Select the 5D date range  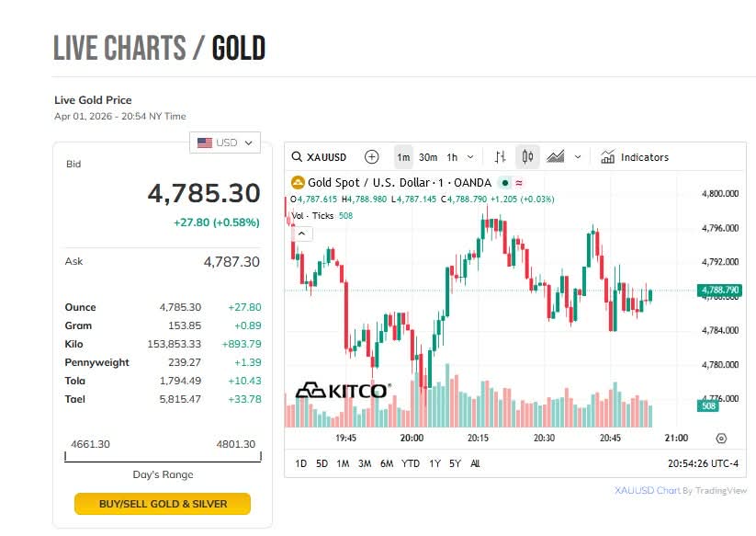coord(322,463)
